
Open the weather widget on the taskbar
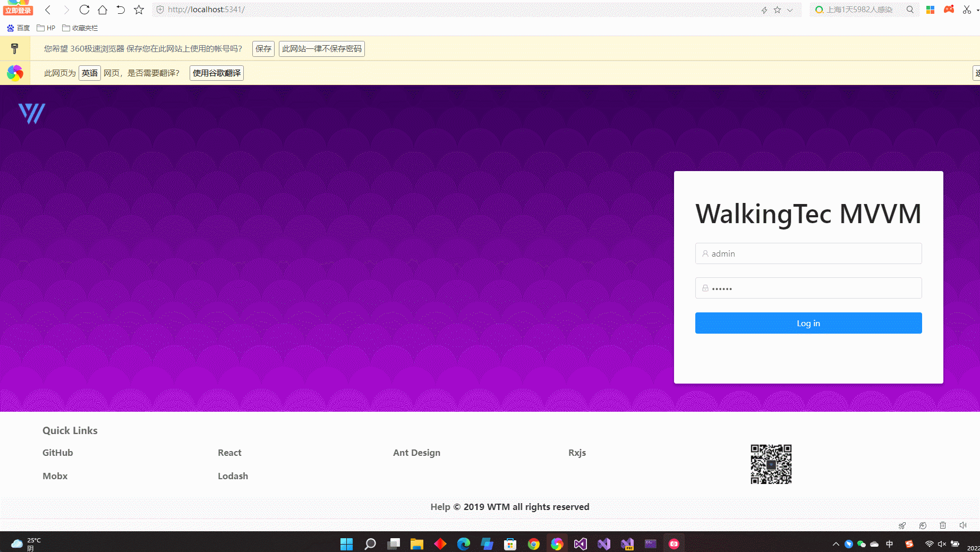25,543
